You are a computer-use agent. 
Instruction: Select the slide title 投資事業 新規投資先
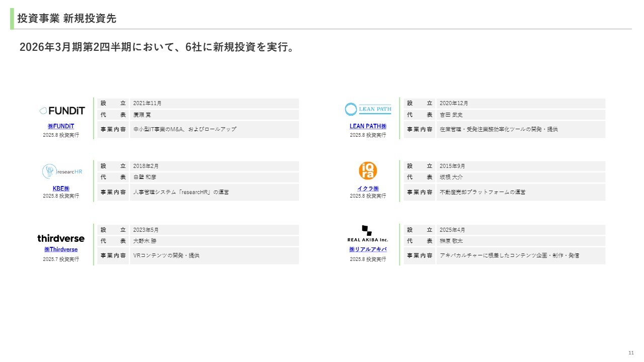point(67,19)
